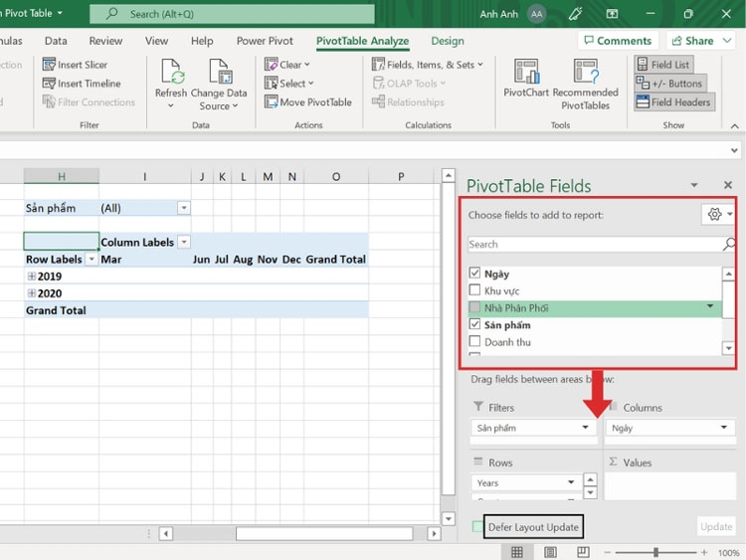Select the PivotTable Analyze tab
This screenshot has height=560, width=746.
click(362, 41)
